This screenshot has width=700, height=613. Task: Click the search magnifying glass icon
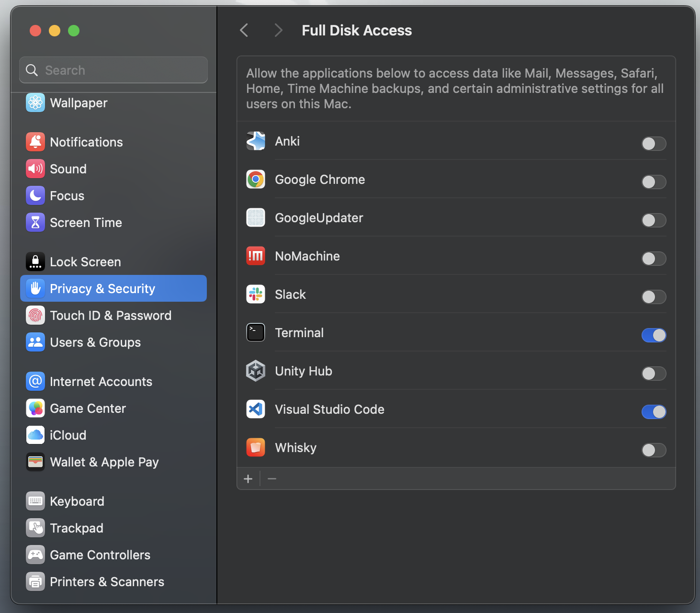(32, 70)
